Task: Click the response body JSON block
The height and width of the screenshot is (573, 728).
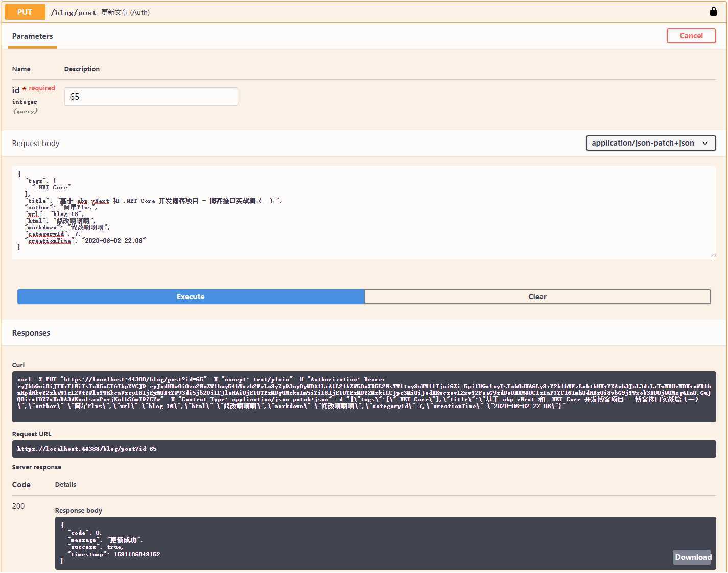Action: [385, 543]
